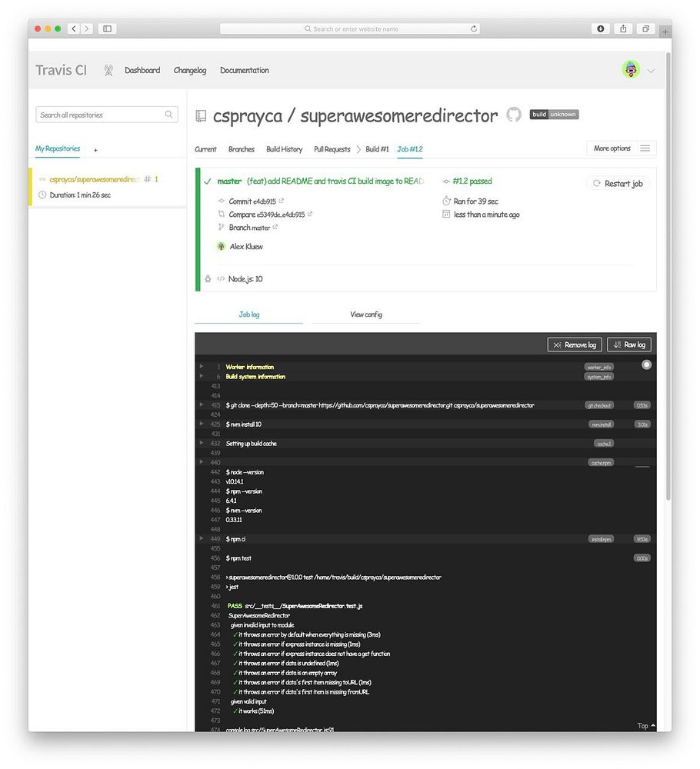Screen dimensions: 700x769
Task: Select the Job #1.2 tab
Action: point(409,149)
